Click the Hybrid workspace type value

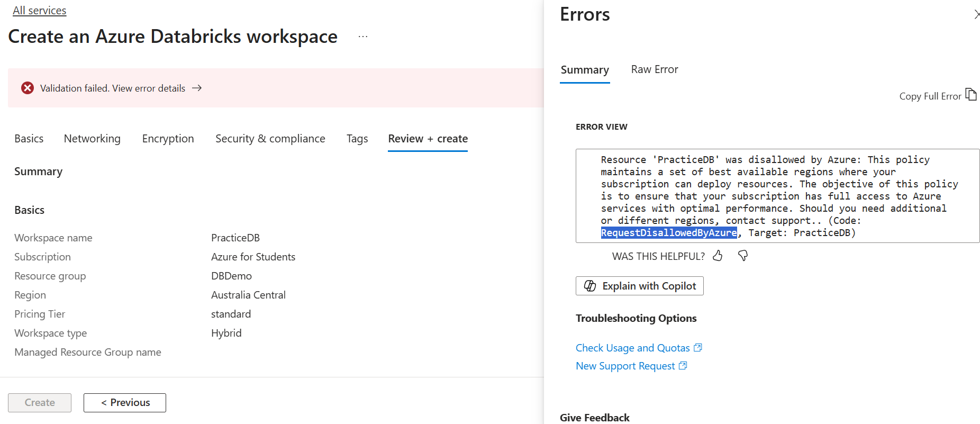point(226,333)
